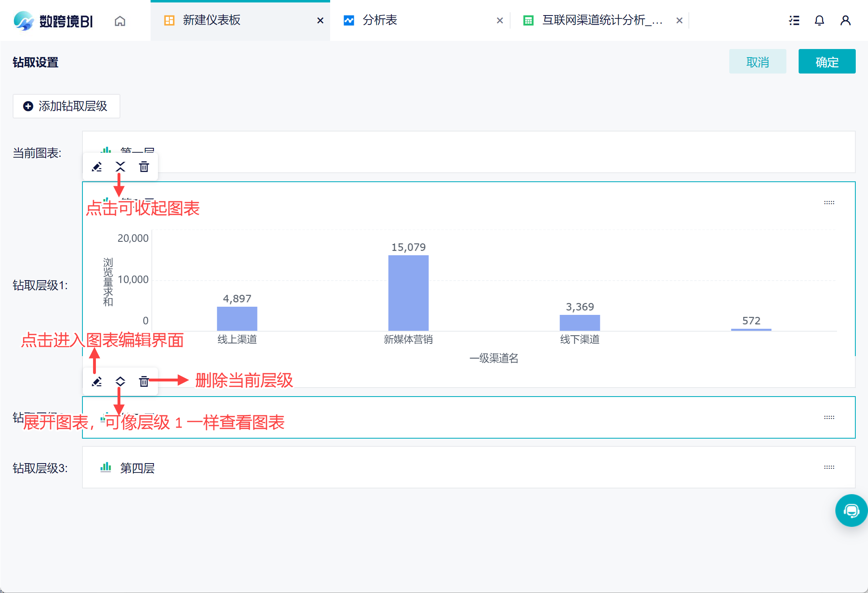Click drag handle on drill level 1 panel
This screenshot has height=593, width=868.
point(829,203)
